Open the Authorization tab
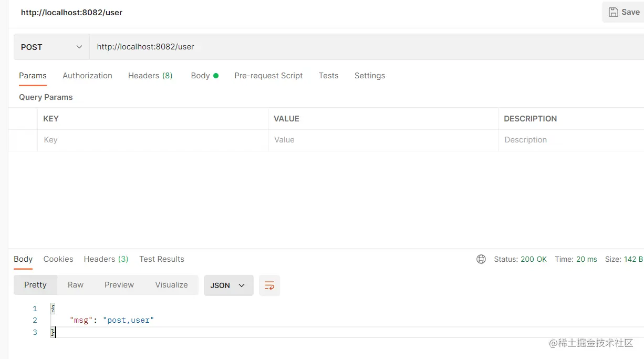 87,76
